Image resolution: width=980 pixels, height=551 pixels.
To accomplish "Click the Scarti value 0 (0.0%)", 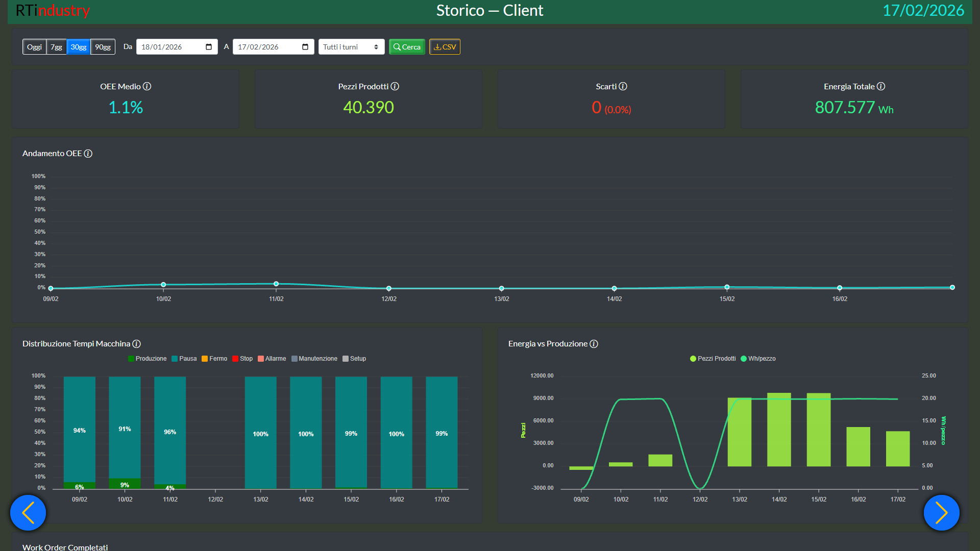I will (611, 108).
